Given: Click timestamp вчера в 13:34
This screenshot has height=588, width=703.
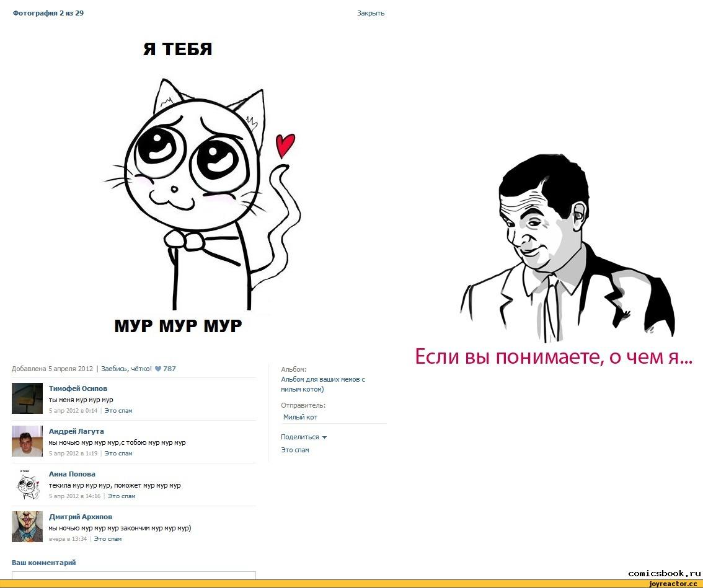Looking at the screenshot, I should pyautogui.click(x=68, y=539).
